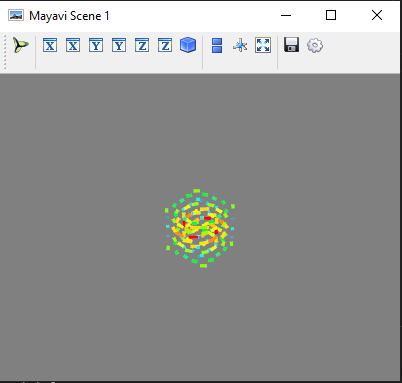
Task: Set view along negative Z axis
Action: click(142, 45)
